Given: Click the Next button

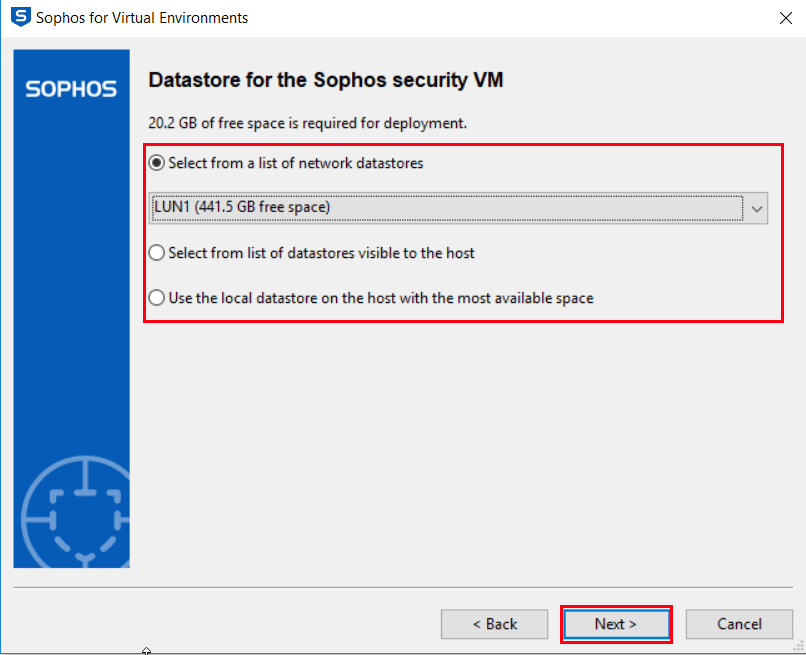Looking at the screenshot, I should pos(616,624).
